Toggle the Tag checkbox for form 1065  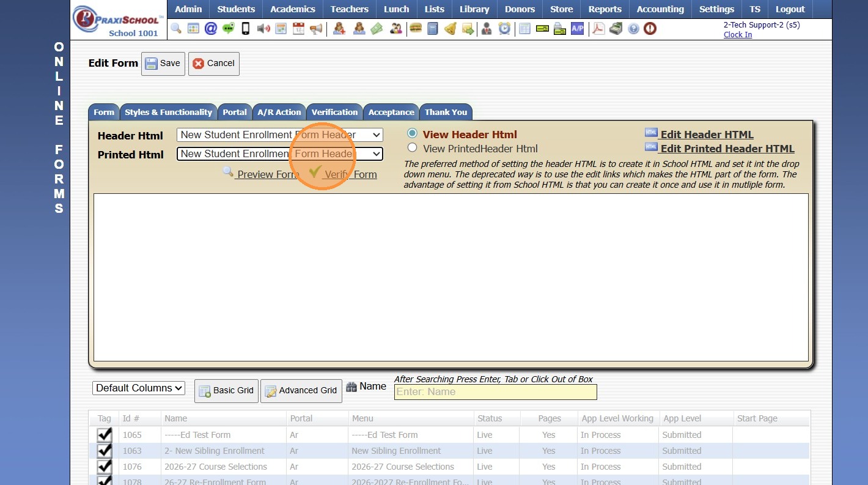point(105,434)
